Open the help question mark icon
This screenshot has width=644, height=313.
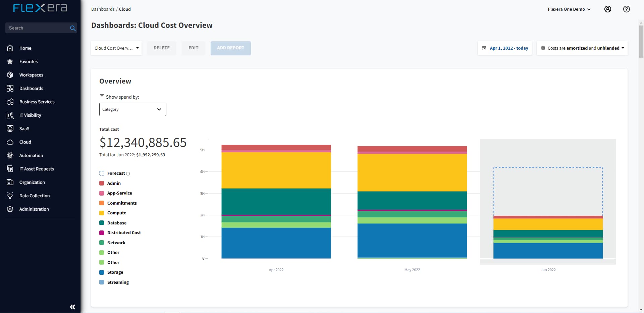coord(627,9)
